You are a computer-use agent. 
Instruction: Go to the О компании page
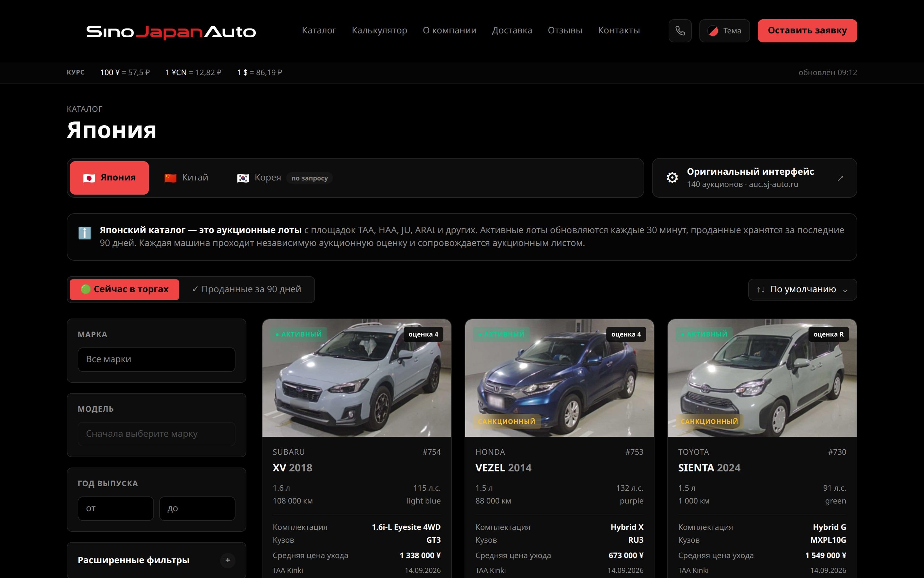tap(449, 30)
